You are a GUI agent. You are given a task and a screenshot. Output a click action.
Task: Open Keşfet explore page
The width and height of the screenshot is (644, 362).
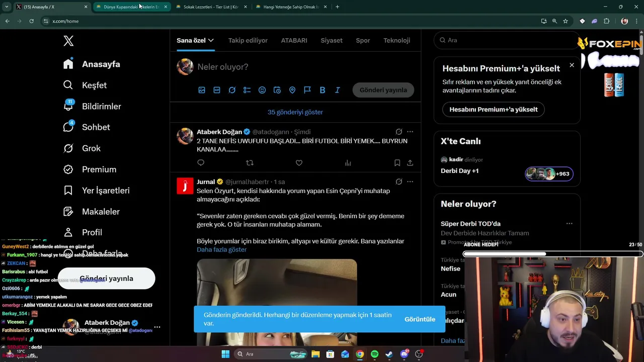pos(85,85)
